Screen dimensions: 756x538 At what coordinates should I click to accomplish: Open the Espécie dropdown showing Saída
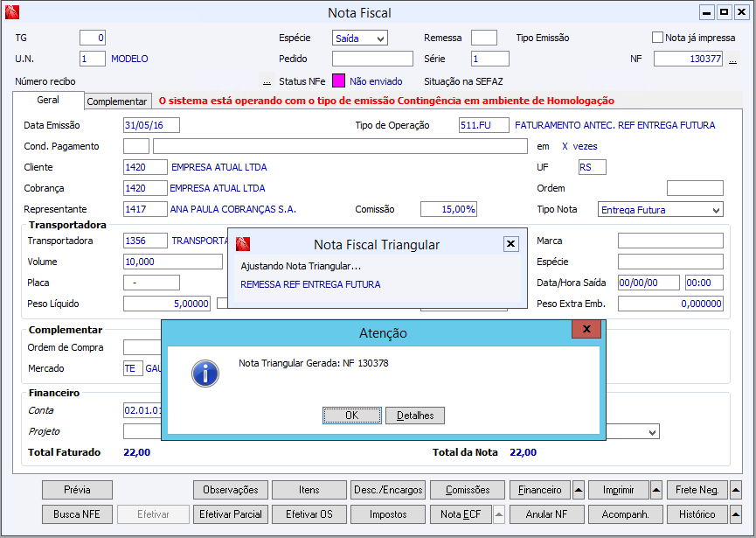coord(360,38)
